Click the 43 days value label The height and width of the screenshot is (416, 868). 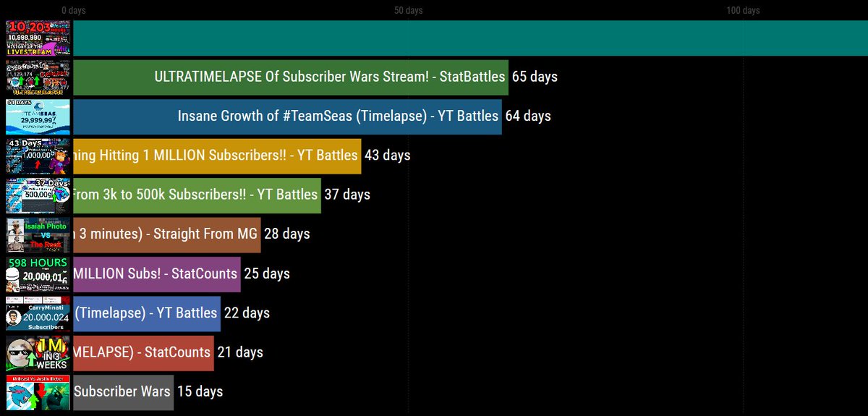(387, 156)
